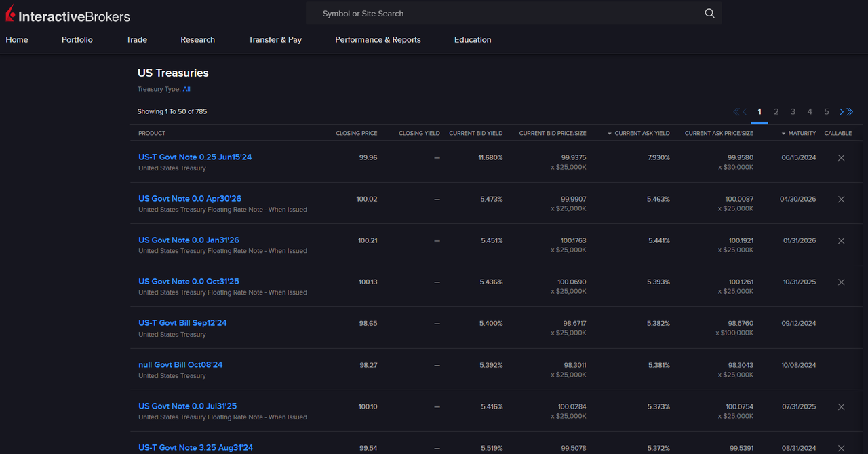Image resolution: width=868 pixels, height=454 pixels.
Task: Click the 01/31/2026 maturity date
Action: (800, 240)
